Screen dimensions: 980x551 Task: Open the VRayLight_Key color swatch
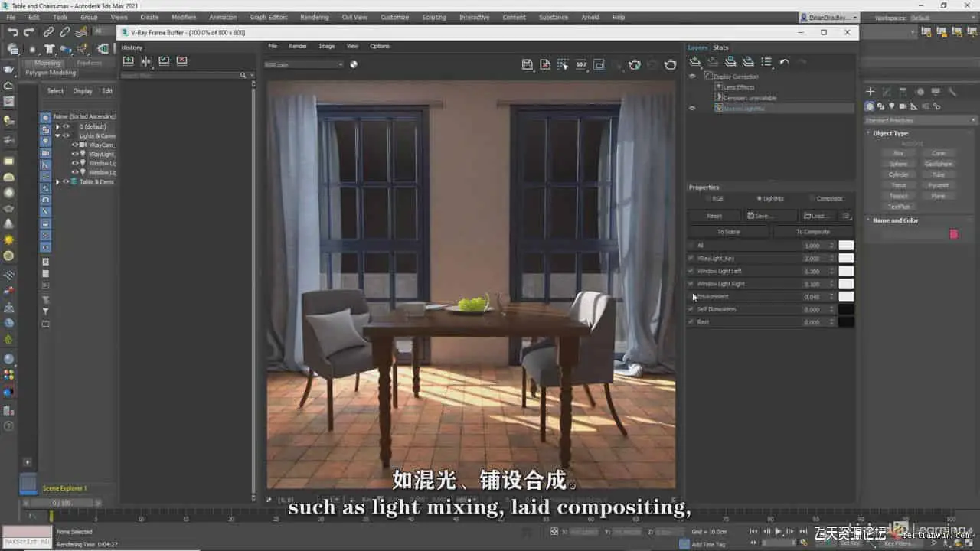(846, 259)
